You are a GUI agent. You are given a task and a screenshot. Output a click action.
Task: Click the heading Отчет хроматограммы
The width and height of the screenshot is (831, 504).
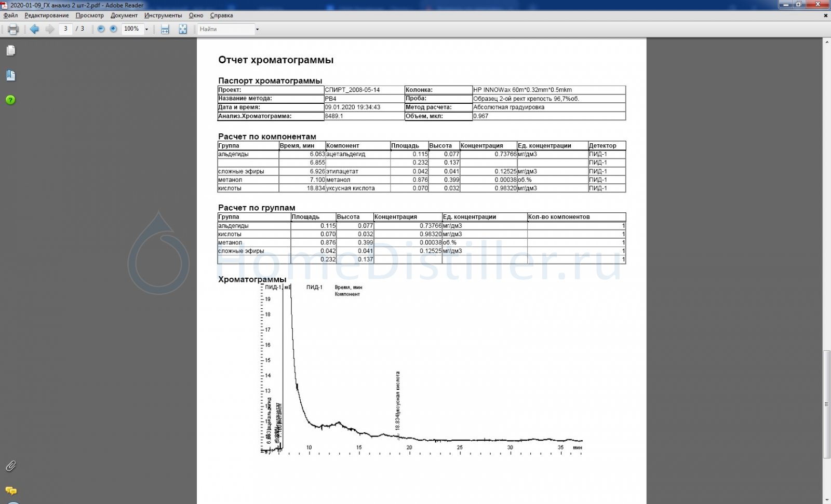coord(276,60)
